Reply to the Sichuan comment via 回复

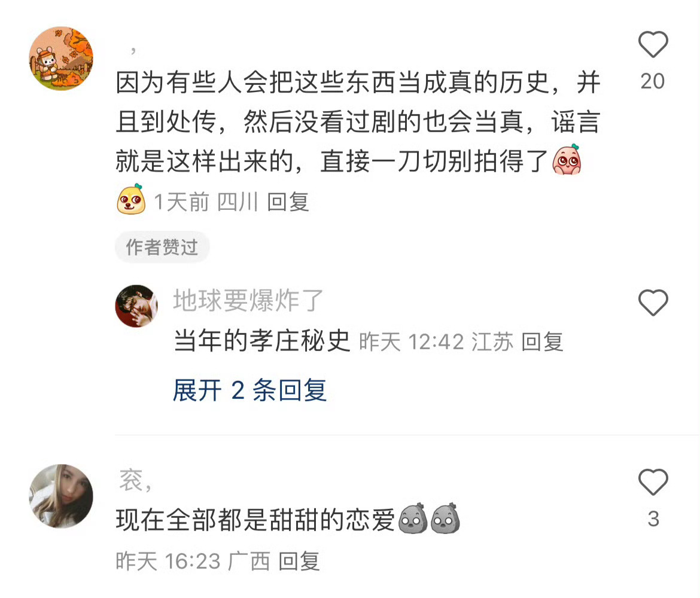pos(288,202)
